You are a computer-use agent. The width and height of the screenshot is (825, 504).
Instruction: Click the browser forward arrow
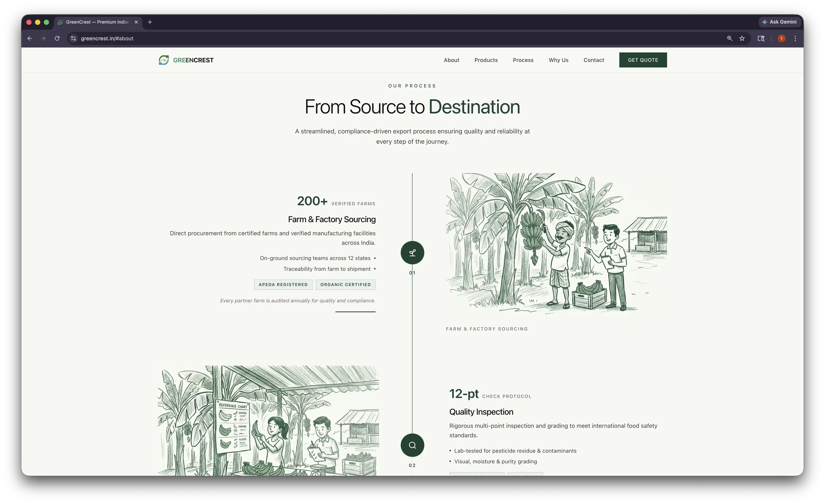point(43,38)
